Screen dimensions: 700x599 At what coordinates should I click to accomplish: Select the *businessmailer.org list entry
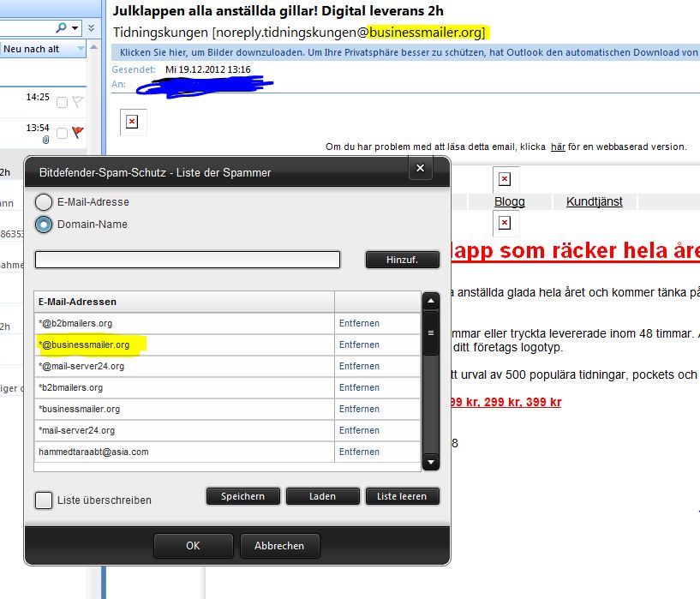click(184, 409)
